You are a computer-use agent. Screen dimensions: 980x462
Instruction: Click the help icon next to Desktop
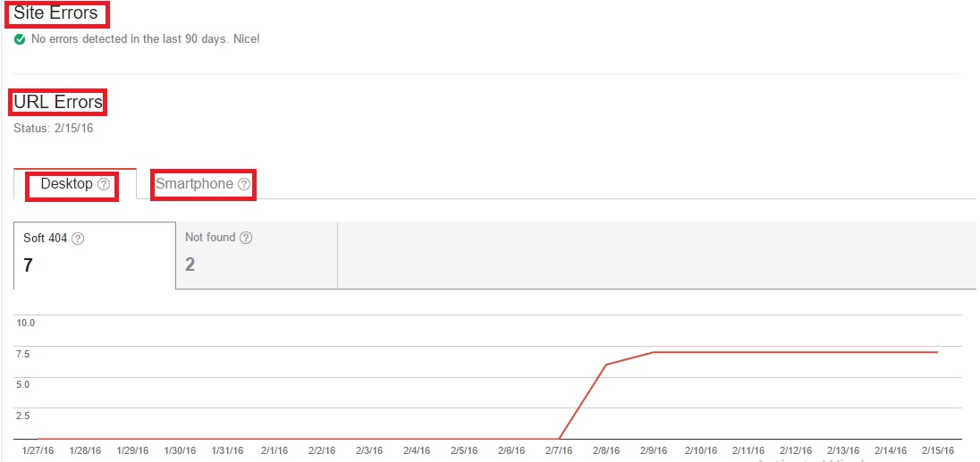point(104,184)
